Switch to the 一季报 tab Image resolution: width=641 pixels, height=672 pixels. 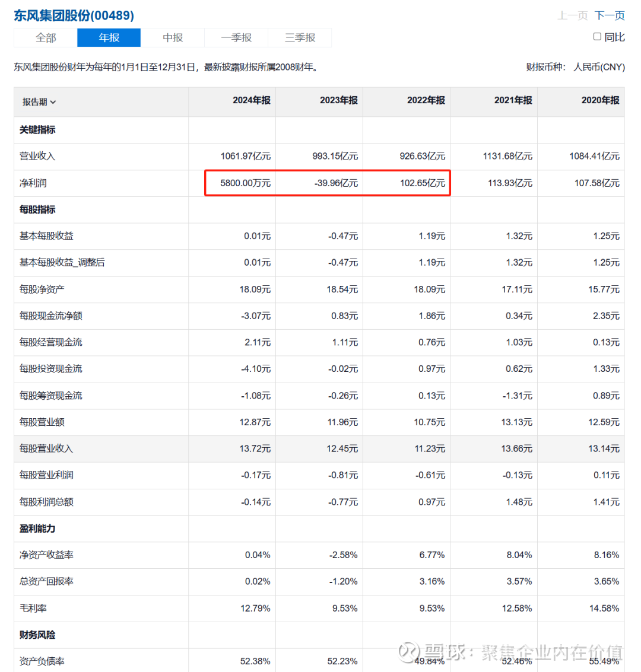pyautogui.click(x=236, y=38)
